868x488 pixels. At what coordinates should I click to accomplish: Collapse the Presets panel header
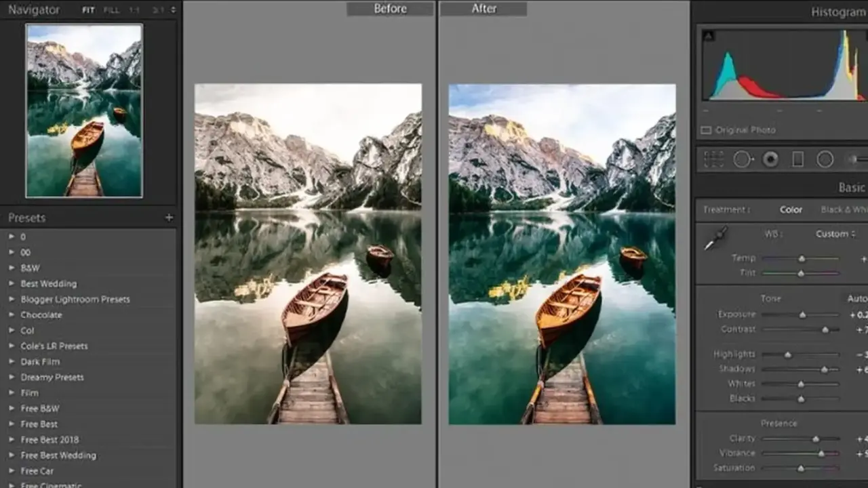coord(27,218)
